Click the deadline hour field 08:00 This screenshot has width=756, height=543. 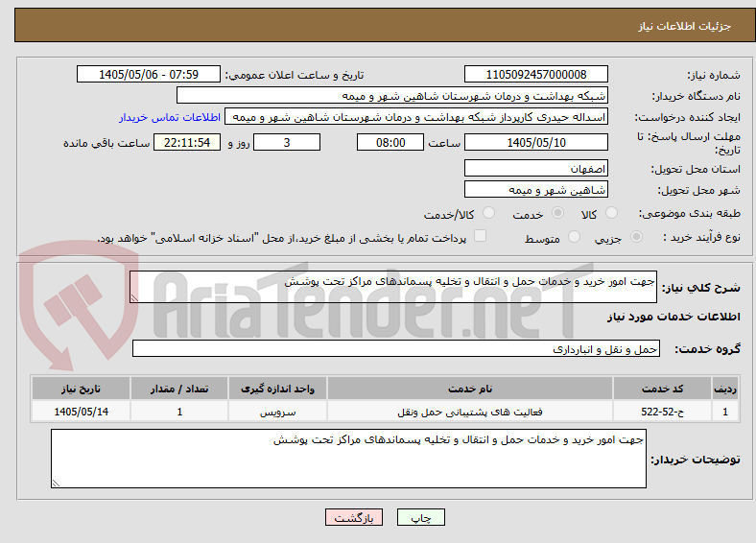coord(390,142)
